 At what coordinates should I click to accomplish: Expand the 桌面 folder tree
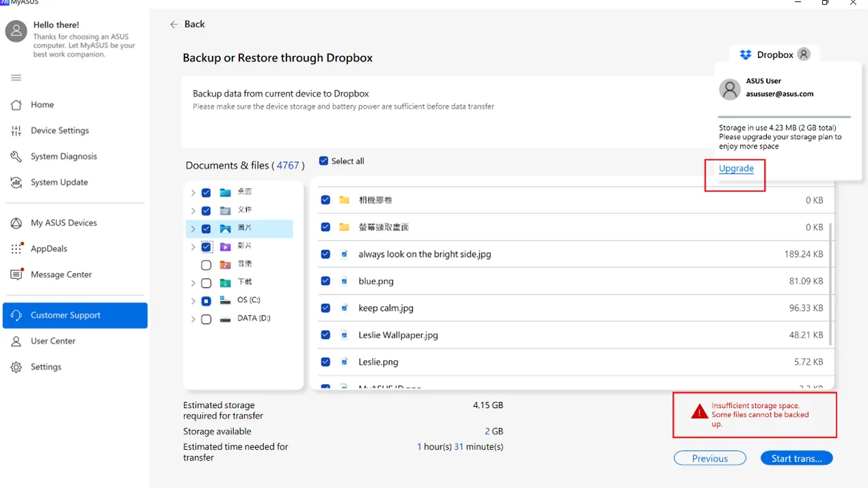click(193, 193)
